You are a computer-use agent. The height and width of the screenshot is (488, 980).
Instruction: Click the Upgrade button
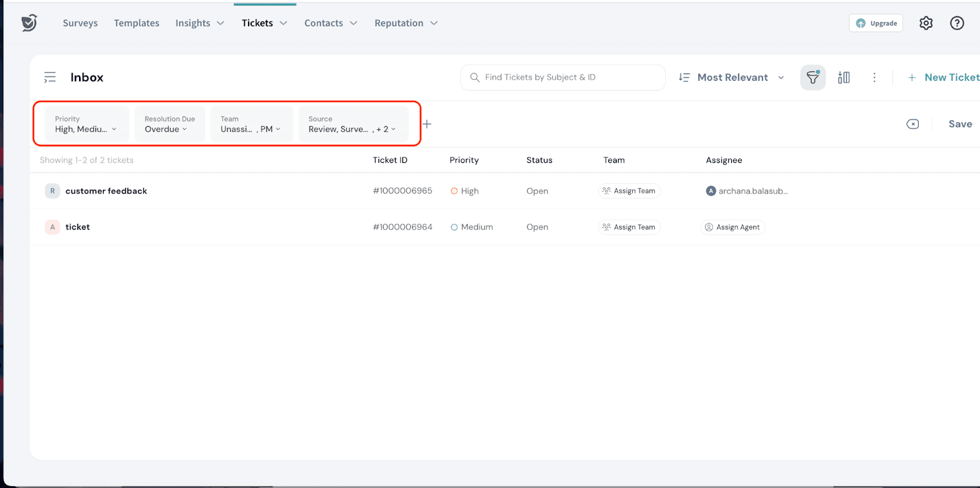click(x=875, y=23)
